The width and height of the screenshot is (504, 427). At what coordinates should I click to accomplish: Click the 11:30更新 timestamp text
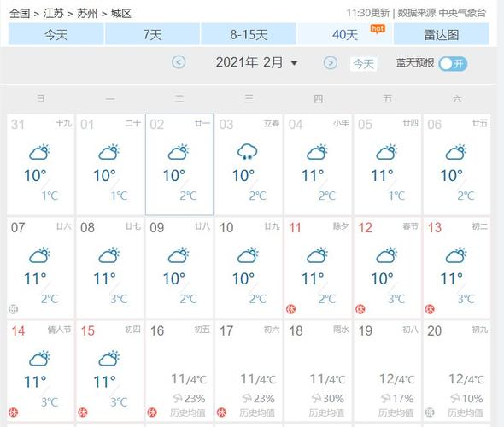(367, 13)
